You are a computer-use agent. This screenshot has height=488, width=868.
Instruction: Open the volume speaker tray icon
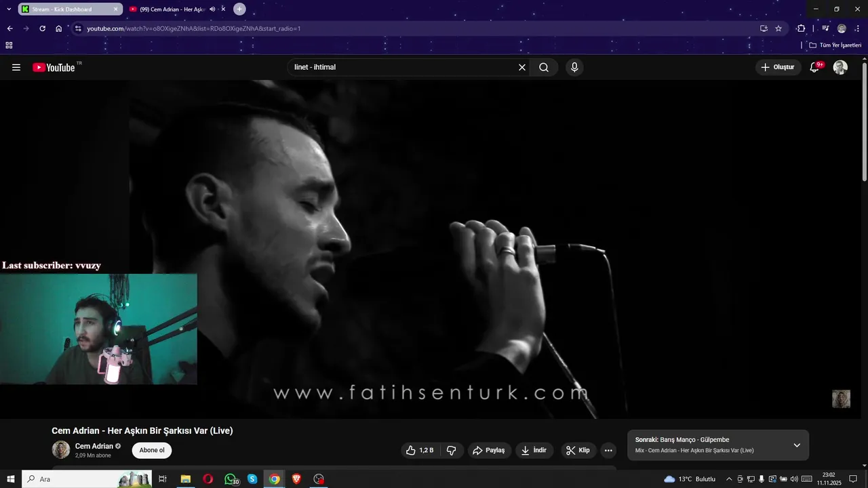tap(794, 479)
